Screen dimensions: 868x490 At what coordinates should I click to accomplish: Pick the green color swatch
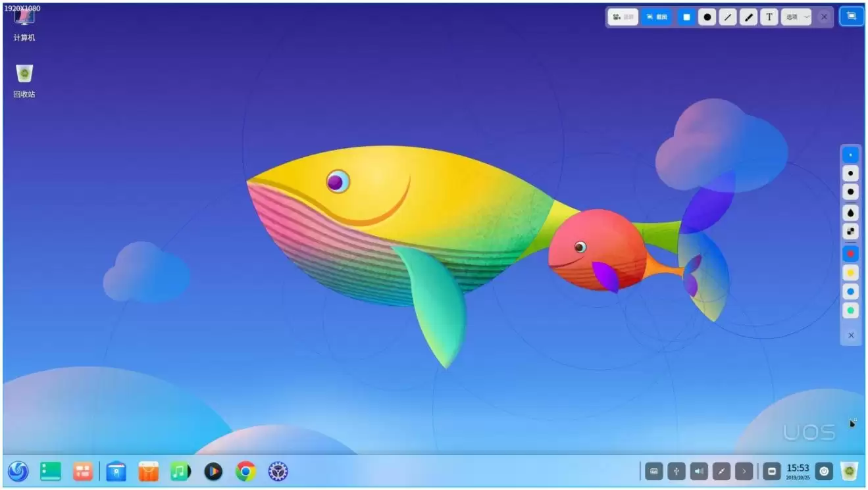[x=851, y=310]
